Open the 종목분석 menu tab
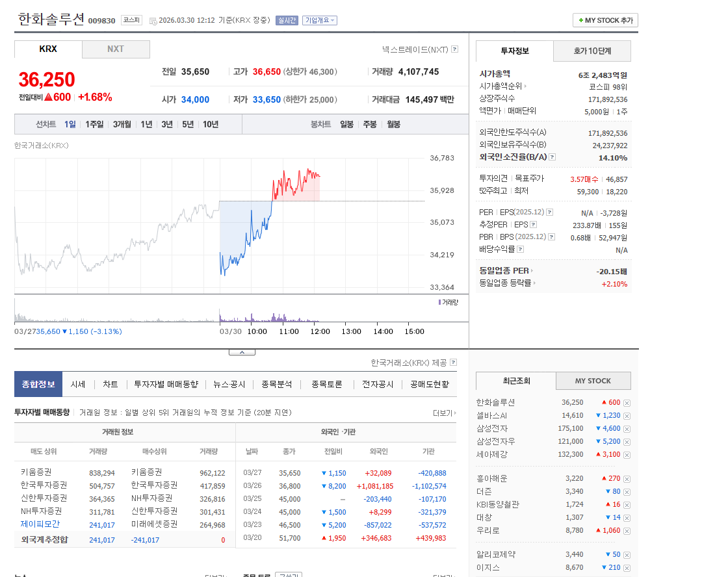The width and height of the screenshot is (728, 577). [x=277, y=385]
